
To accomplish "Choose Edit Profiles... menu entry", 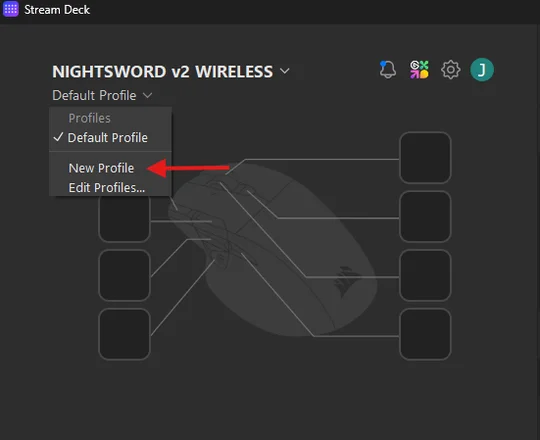I will (x=107, y=188).
